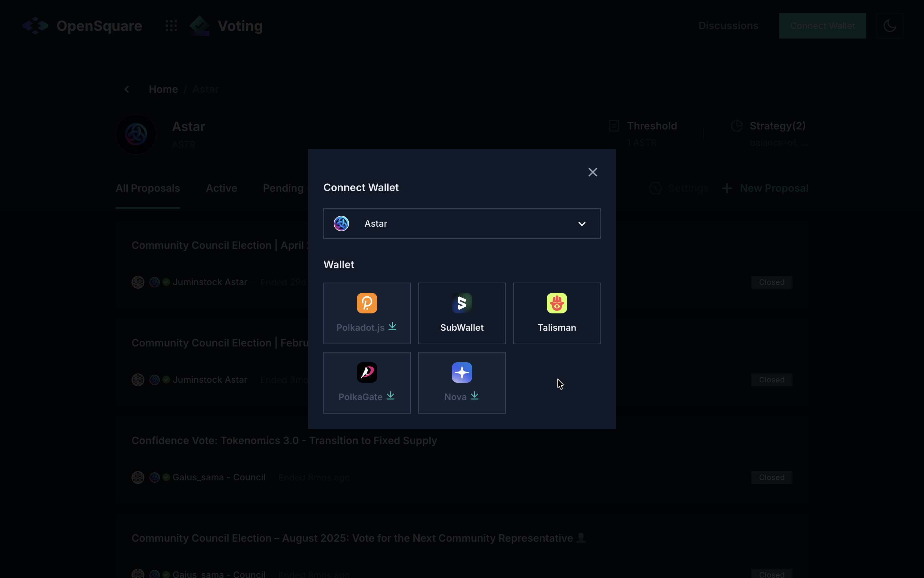
Task: Click the Astar logo in network dropdown
Action: [341, 223]
